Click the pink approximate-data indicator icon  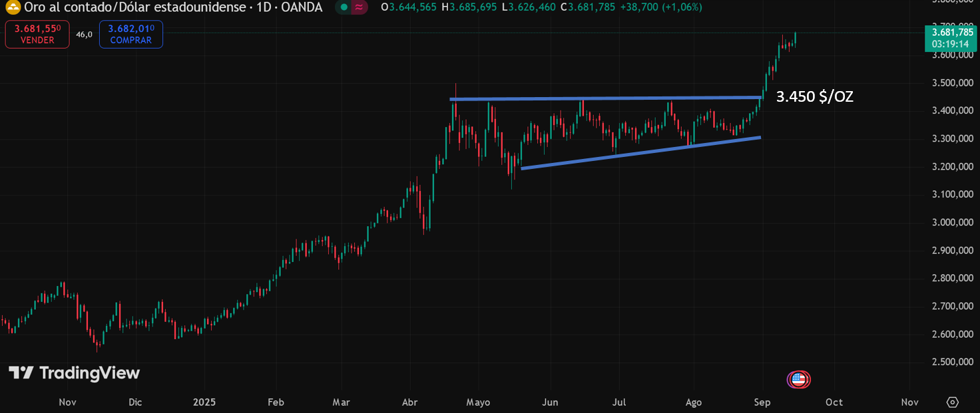pyautogui.click(x=360, y=7)
